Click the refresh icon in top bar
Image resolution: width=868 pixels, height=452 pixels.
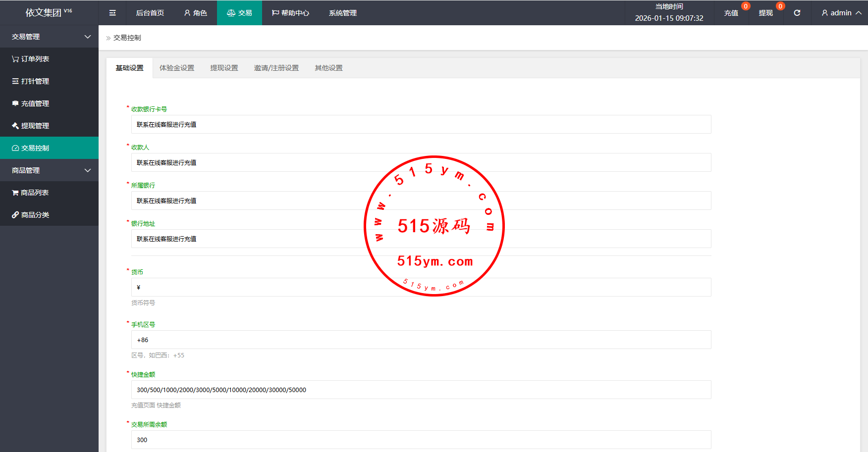pos(797,13)
